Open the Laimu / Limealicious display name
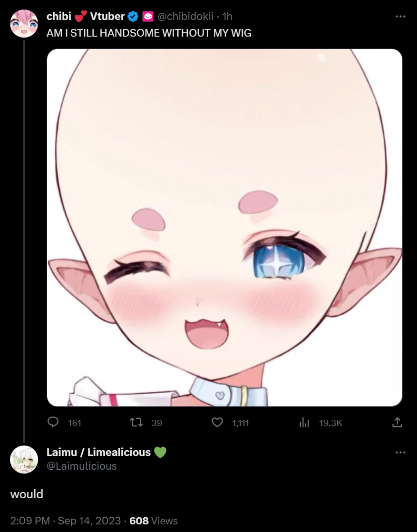The image size is (417, 532). (x=98, y=452)
